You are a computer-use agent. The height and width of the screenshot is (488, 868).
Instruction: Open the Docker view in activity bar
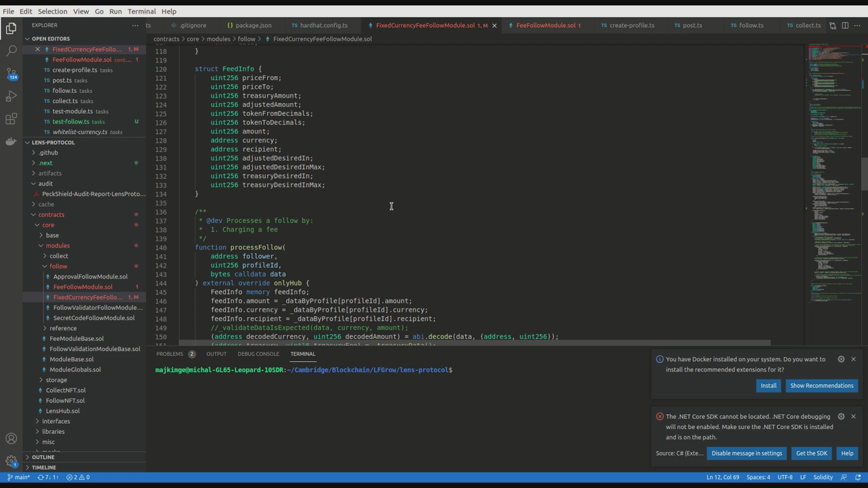point(11,141)
